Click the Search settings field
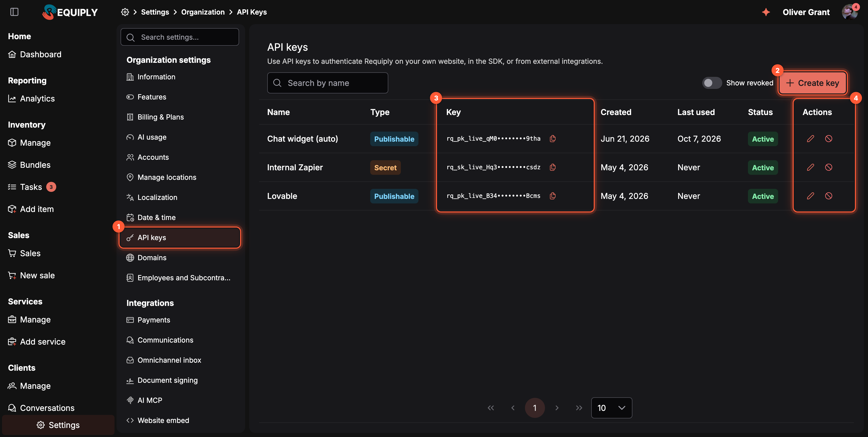The width and height of the screenshot is (868, 437). (180, 37)
